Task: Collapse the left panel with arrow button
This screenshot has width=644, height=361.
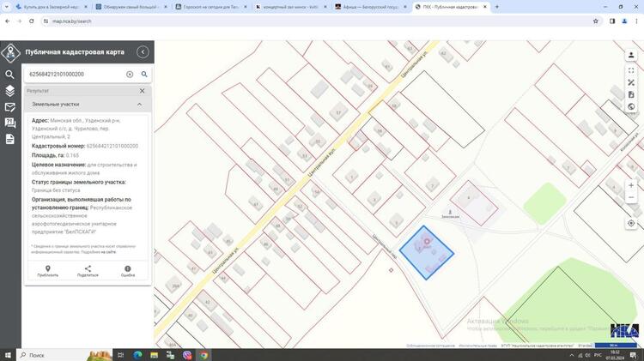Action: [x=143, y=52]
